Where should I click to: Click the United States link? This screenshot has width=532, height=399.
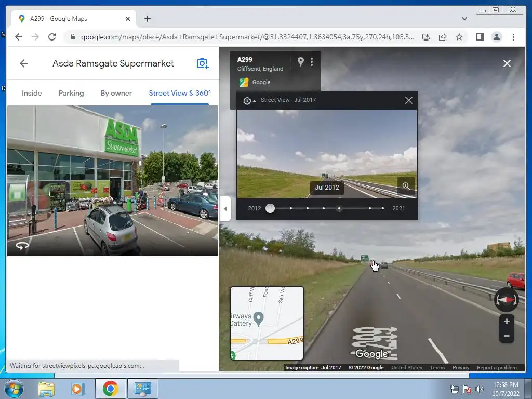pyautogui.click(x=407, y=367)
